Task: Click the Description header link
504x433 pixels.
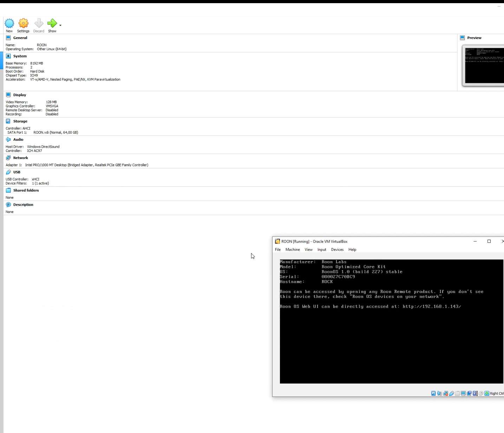Action: click(x=23, y=205)
